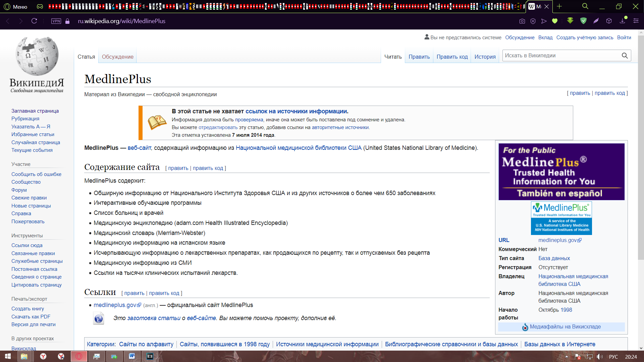Click Войти login link

[624, 38]
